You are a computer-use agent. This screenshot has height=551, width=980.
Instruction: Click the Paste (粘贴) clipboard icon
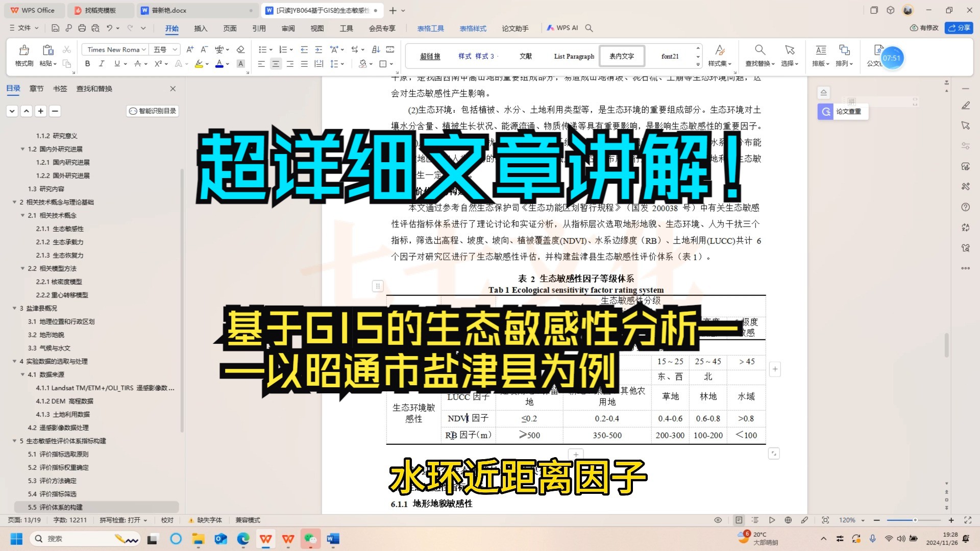tap(48, 50)
